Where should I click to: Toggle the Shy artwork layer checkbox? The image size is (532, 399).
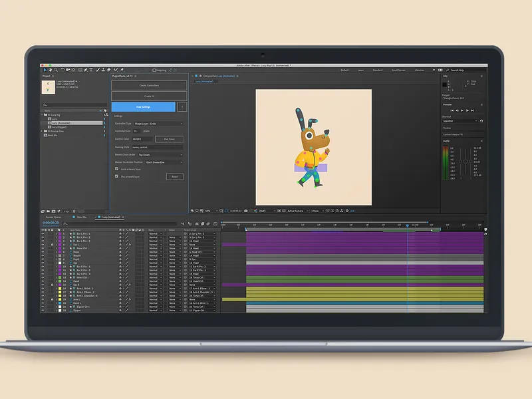[117, 176]
